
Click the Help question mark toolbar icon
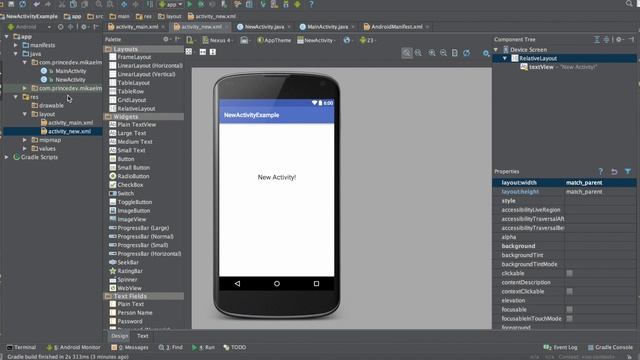[311, 4]
